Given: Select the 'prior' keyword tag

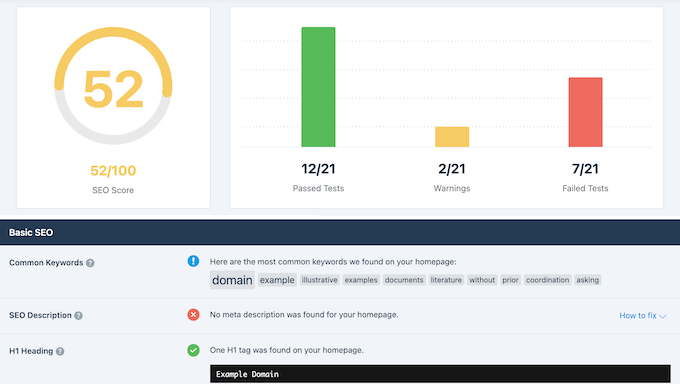Looking at the screenshot, I should [510, 280].
